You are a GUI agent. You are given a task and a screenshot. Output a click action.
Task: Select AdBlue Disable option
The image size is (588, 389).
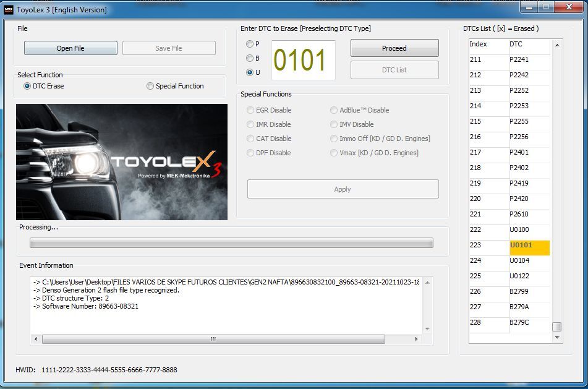[x=360, y=110]
